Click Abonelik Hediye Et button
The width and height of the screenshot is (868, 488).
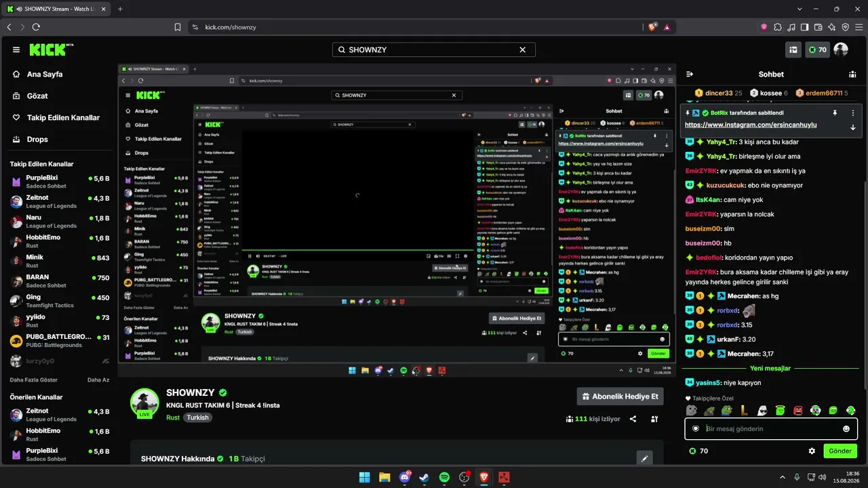[620, 396]
